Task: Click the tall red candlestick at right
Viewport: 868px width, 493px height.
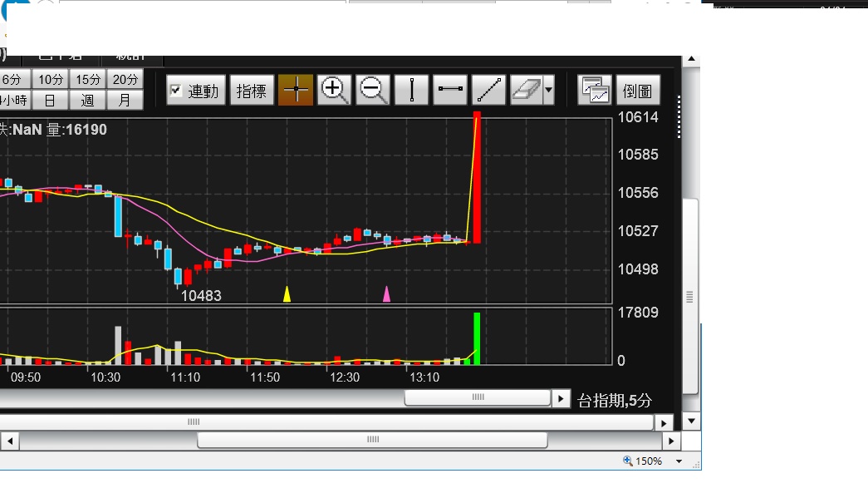Action: tap(477, 177)
